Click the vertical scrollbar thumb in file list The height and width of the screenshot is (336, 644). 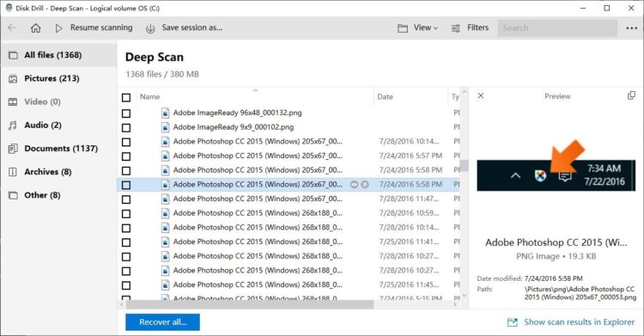[x=464, y=165]
